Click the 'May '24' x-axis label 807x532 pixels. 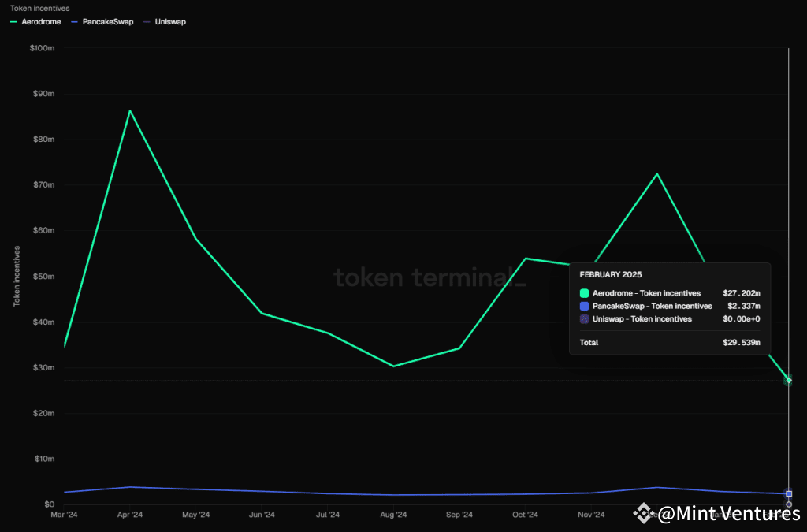[x=196, y=515]
